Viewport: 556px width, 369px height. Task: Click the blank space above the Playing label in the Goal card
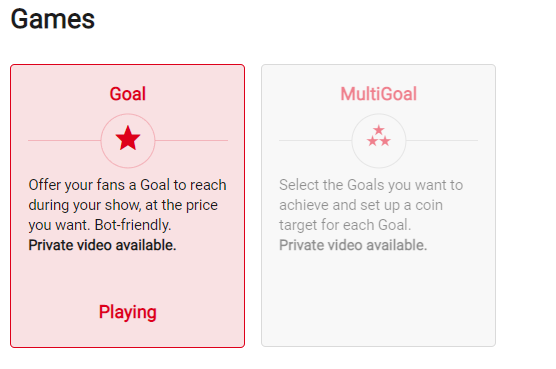coord(128,276)
